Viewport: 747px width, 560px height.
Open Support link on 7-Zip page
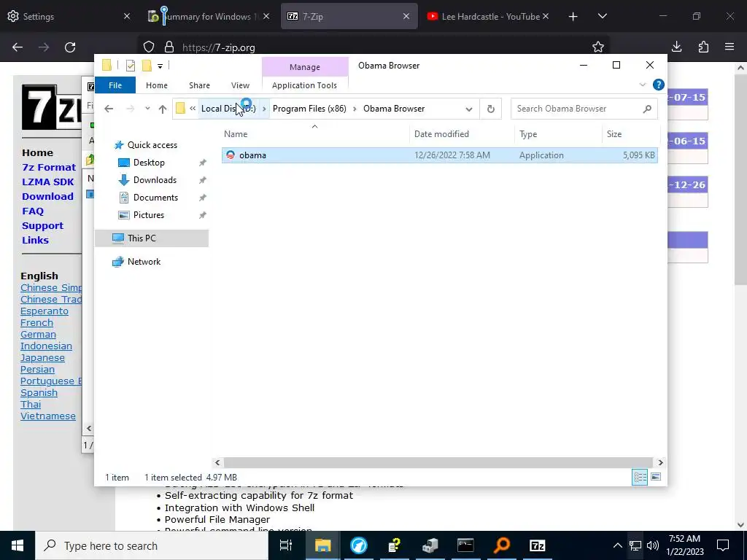pyautogui.click(x=42, y=226)
